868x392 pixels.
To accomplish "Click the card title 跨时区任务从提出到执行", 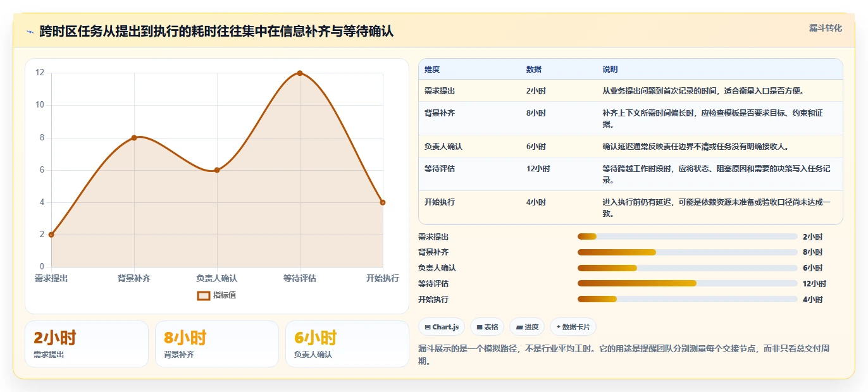I will 216,31.
